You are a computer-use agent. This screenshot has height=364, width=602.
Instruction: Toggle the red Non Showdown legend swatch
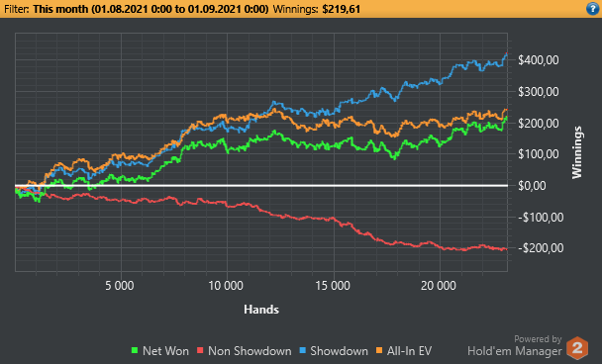pyautogui.click(x=200, y=350)
